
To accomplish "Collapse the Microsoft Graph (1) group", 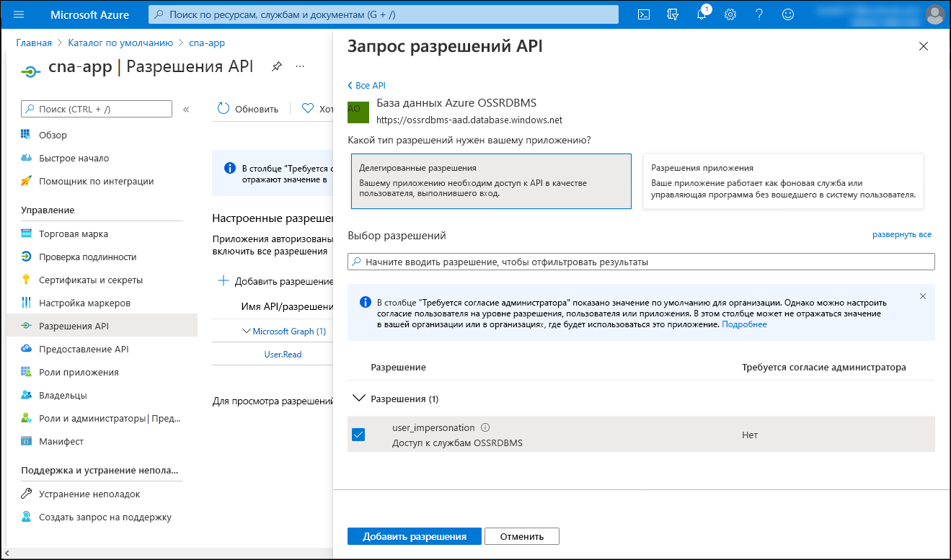I will (x=247, y=332).
